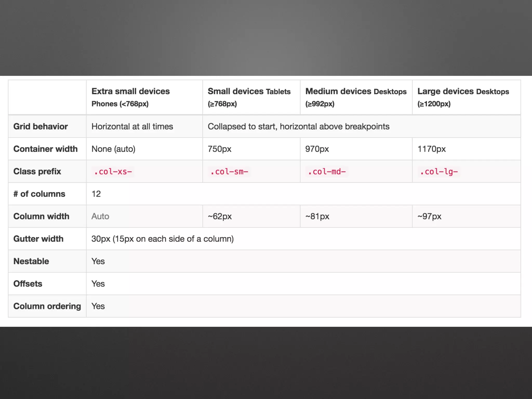Click the .col-xs- class prefix code
The height and width of the screenshot is (399, 532).
113,172
